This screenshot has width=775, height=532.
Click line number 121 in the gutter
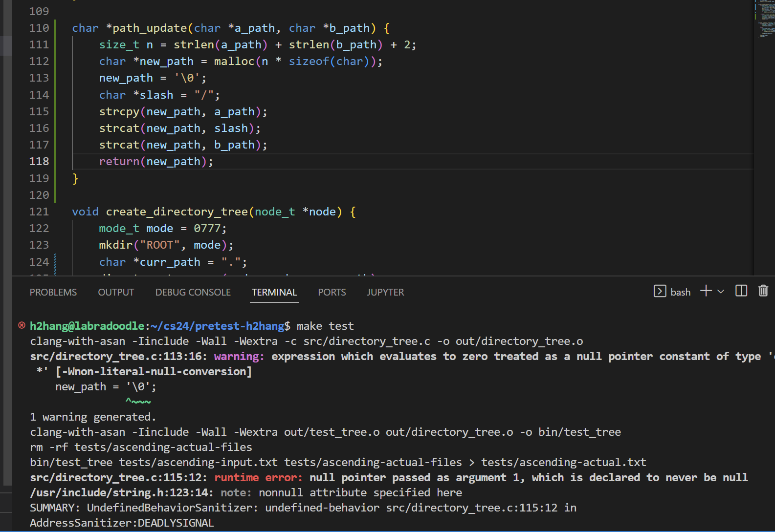(x=39, y=212)
